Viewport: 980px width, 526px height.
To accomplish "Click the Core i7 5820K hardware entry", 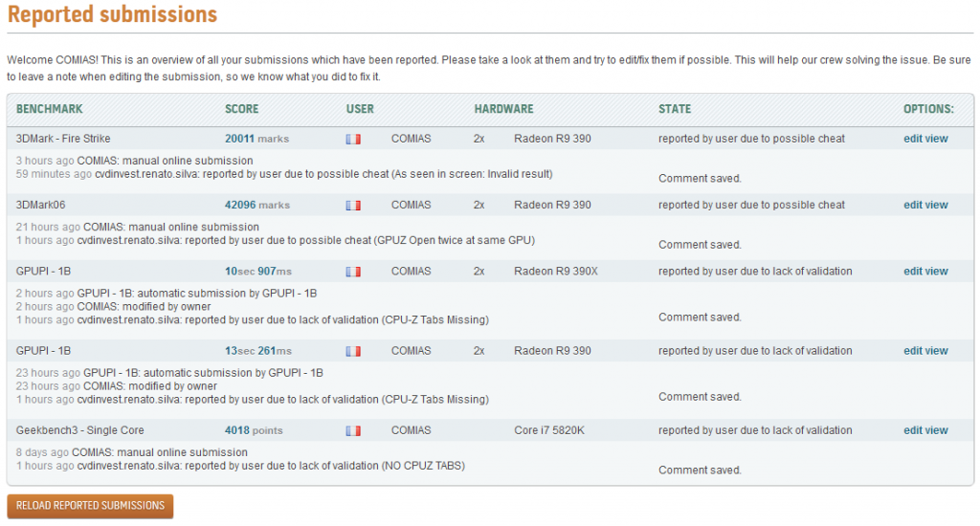I will tap(549, 430).
